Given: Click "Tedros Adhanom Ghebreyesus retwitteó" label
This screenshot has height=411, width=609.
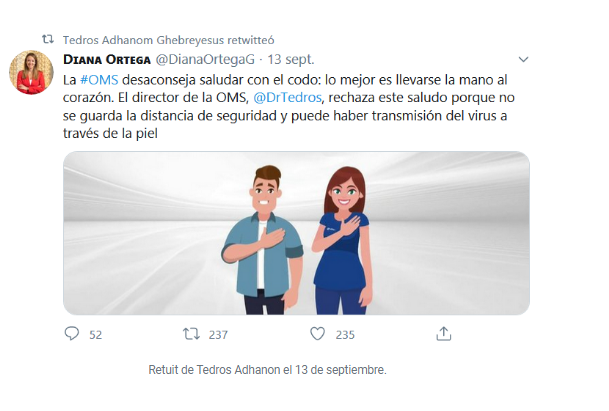Looking at the screenshot, I should coord(169,40).
